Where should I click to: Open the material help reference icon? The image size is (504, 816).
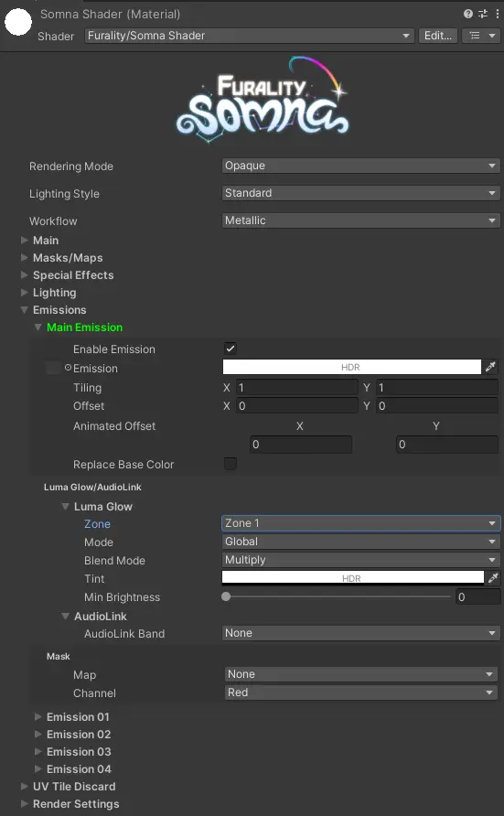tap(468, 14)
